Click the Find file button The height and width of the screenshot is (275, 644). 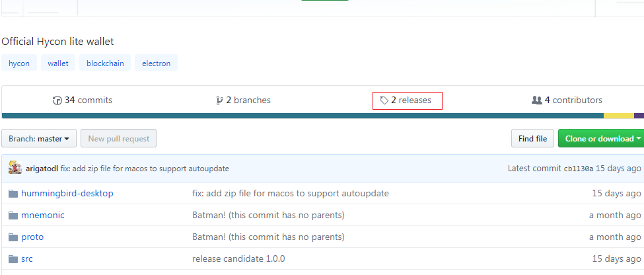pos(532,139)
